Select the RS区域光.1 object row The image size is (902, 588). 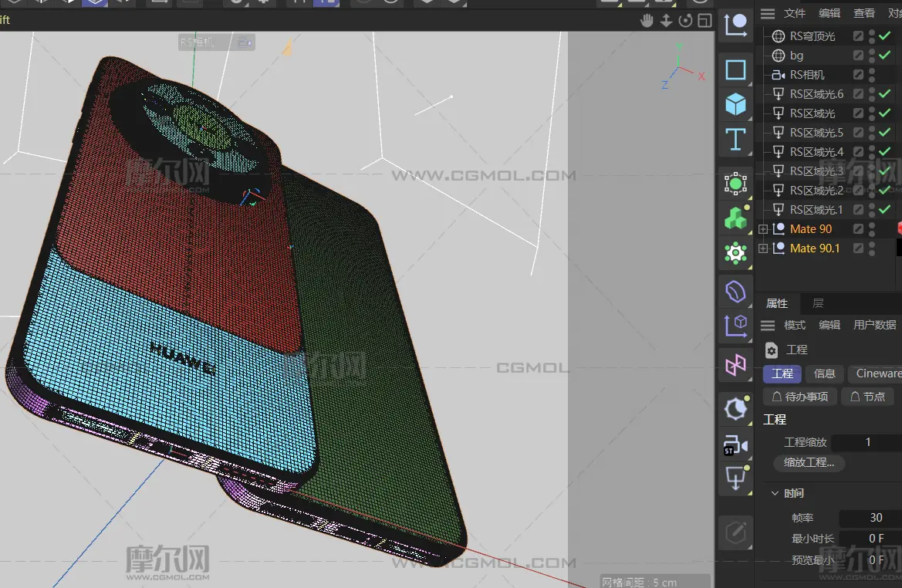(816, 209)
